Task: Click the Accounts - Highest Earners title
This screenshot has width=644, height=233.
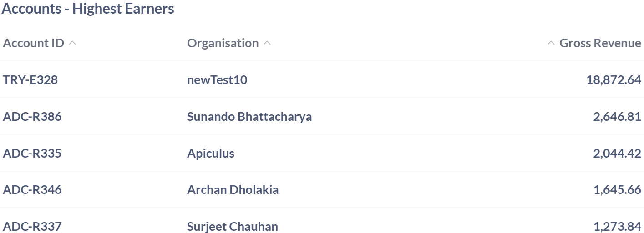Action: tap(88, 9)
